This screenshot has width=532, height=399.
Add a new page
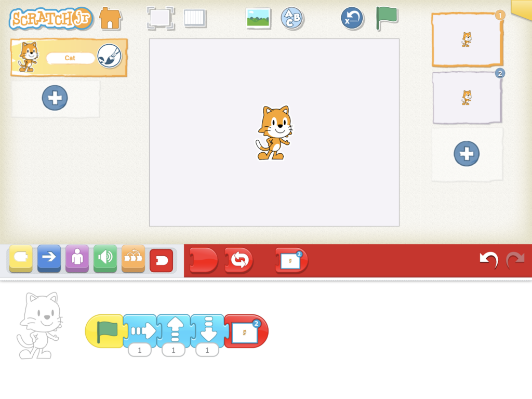coord(467,154)
